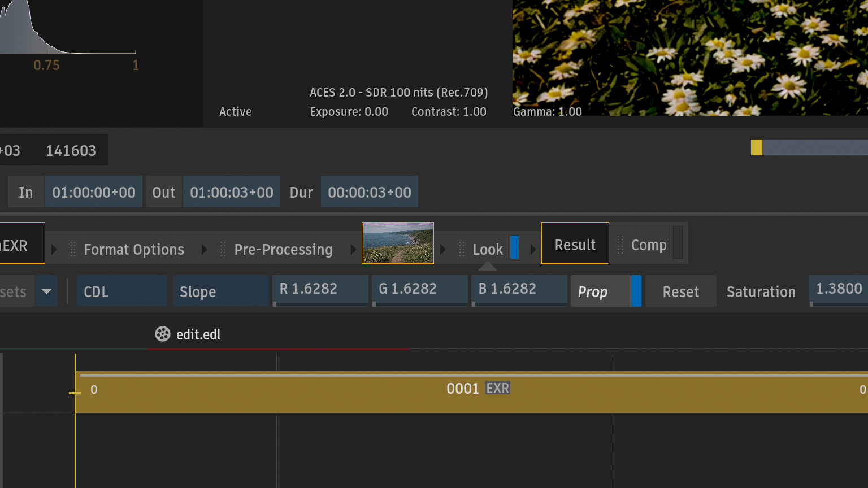This screenshot has height=488, width=868.
Task: Click the In point button
Action: [26, 192]
